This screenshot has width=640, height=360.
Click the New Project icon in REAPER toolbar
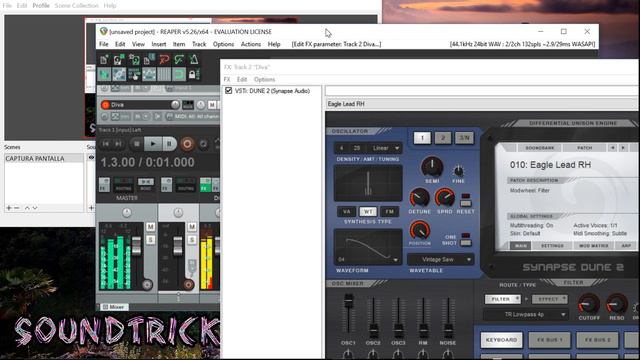(x=104, y=60)
